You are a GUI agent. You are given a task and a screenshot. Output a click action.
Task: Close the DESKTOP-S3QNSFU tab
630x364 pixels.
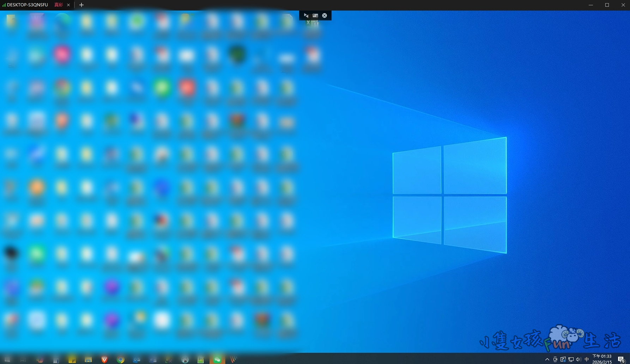click(x=68, y=5)
